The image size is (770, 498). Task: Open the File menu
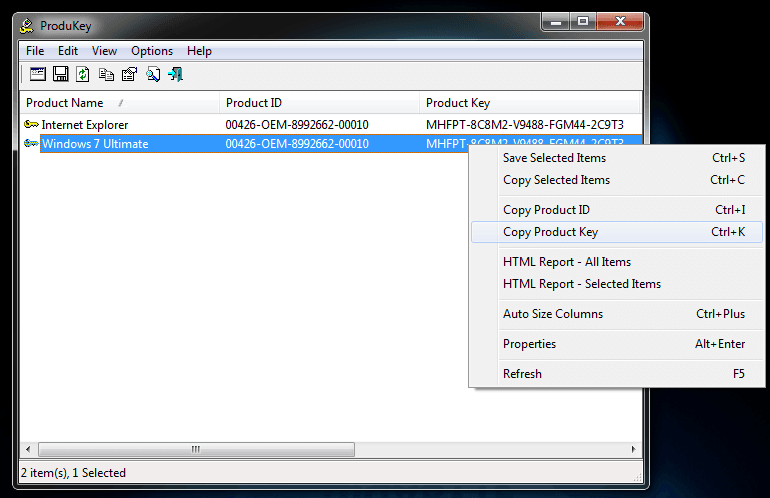(35, 51)
